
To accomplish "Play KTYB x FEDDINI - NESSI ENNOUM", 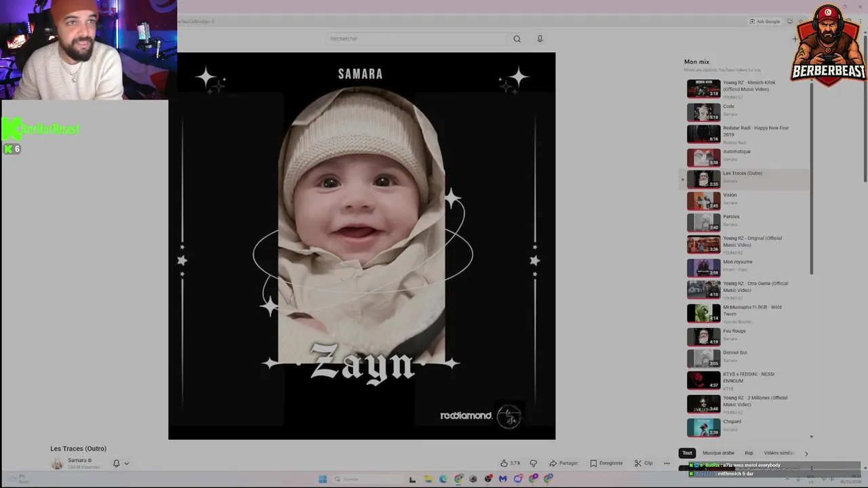I will (746, 380).
